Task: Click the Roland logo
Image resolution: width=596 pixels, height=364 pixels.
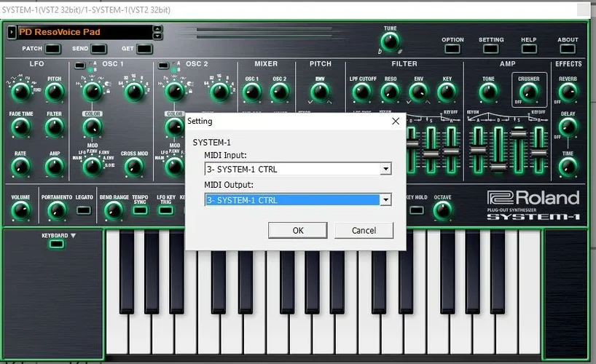Action: pos(533,197)
